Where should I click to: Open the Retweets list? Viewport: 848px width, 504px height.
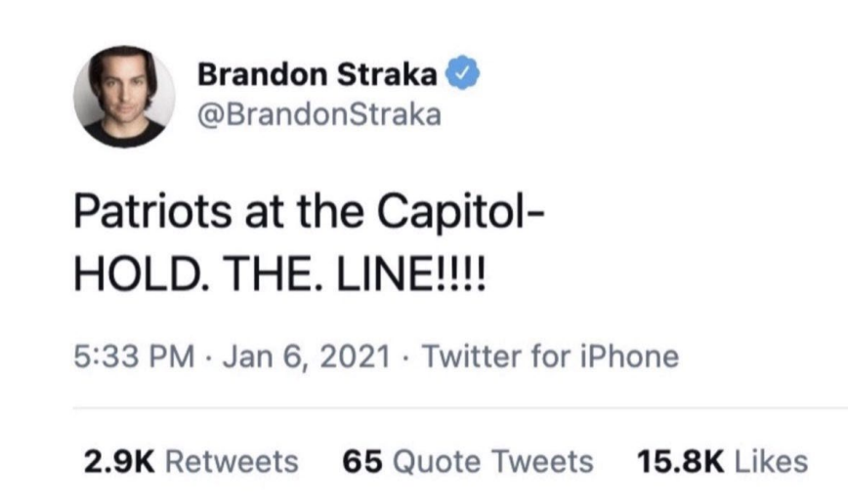pyautogui.click(x=231, y=460)
